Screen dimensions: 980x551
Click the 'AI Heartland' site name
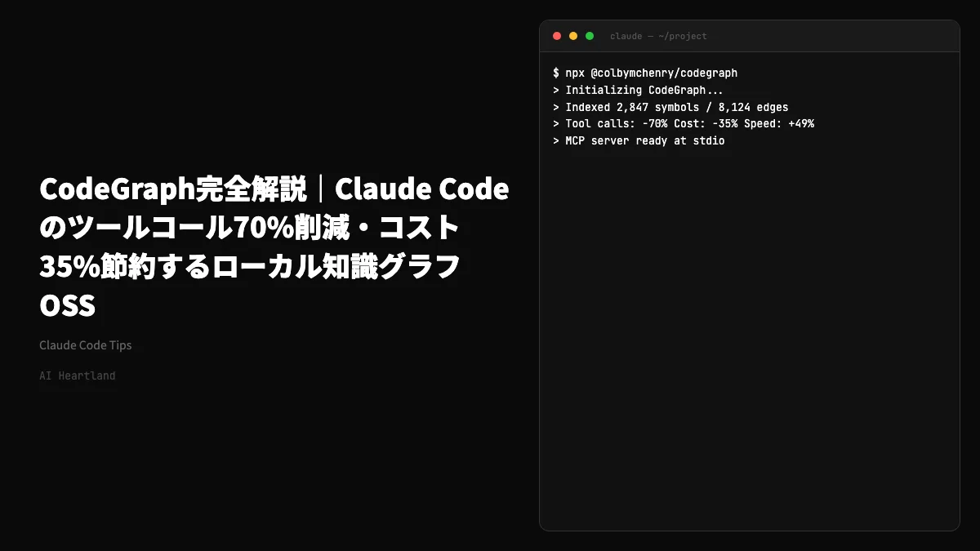point(78,376)
